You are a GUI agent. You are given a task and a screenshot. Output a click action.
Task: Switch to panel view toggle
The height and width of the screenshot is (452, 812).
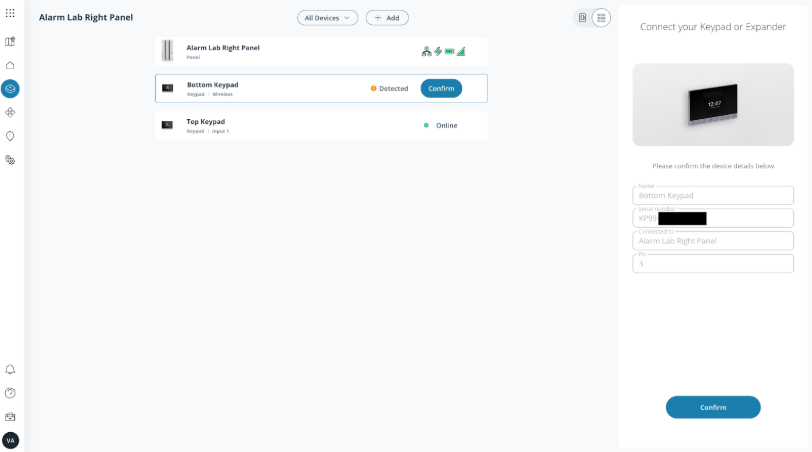pyautogui.click(x=583, y=18)
